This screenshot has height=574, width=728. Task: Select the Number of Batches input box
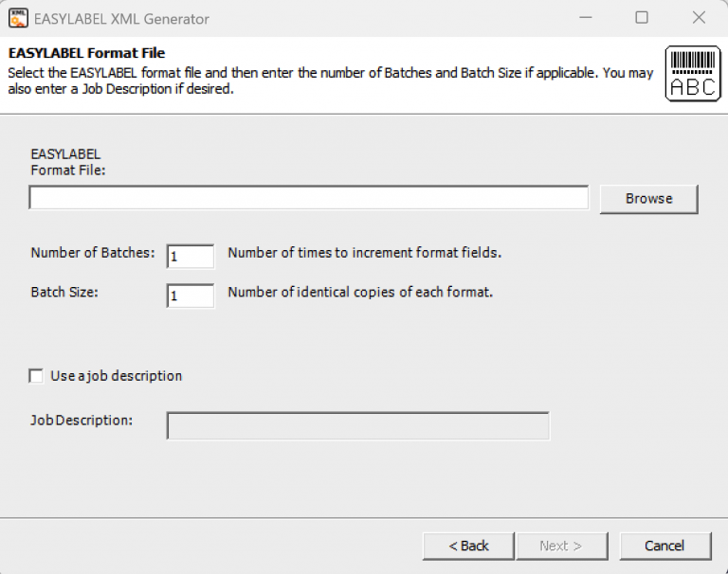pos(191,257)
